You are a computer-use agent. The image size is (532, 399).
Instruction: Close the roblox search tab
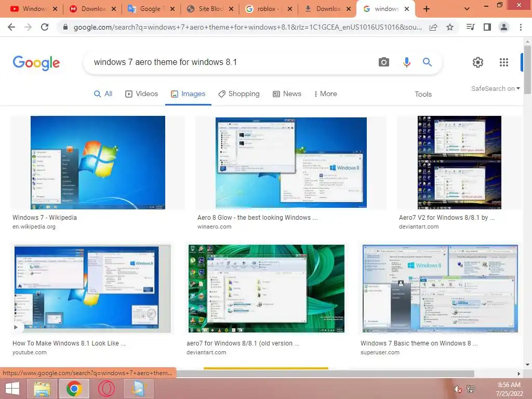(x=290, y=9)
